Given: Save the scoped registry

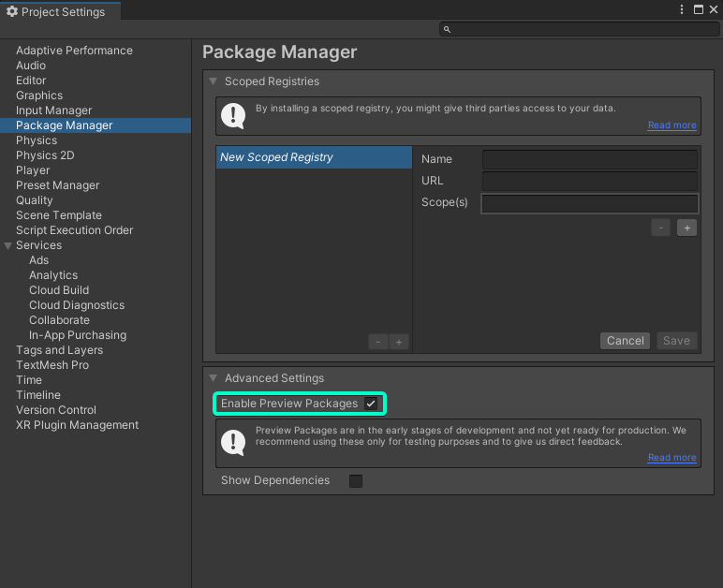Looking at the screenshot, I should click(676, 341).
